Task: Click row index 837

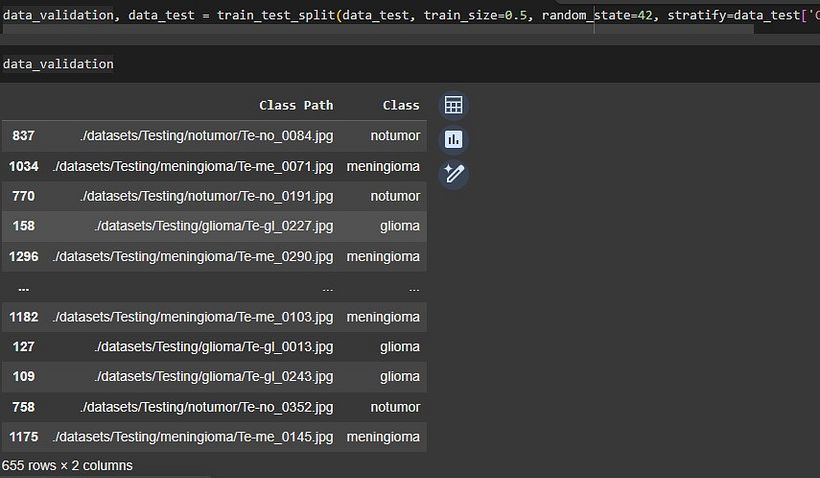Action: (24, 136)
